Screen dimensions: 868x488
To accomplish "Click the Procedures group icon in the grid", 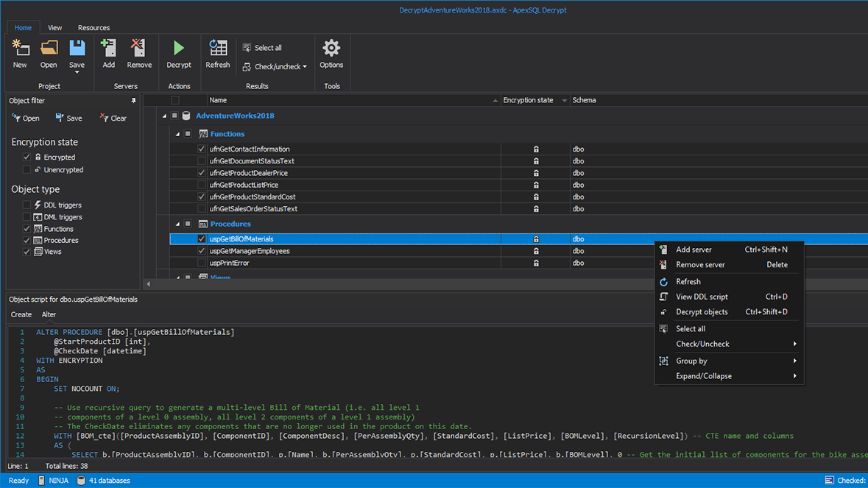I will point(203,224).
